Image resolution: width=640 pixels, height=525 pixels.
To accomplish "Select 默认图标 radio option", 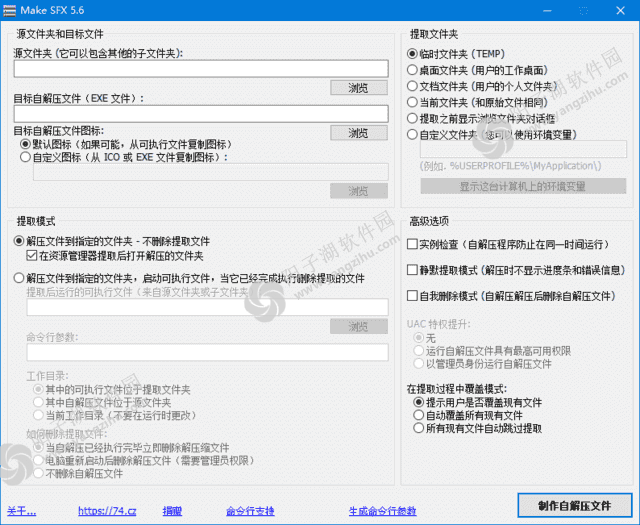I will 25,144.
